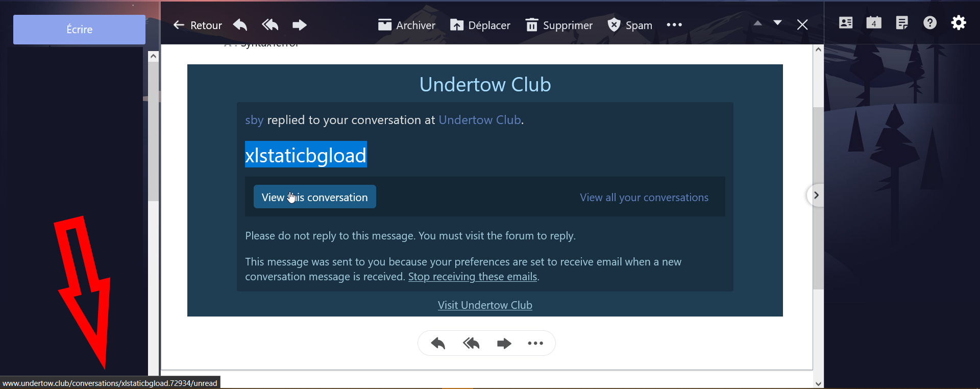The image size is (980, 389).
Task: Open the notes icon
Action: [x=902, y=23]
